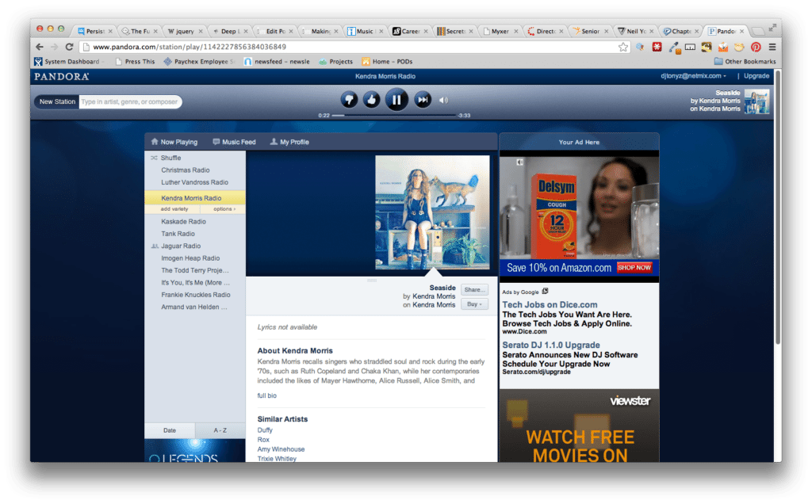Skip to the next track
This screenshot has width=812, height=504.
pos(423,99)
